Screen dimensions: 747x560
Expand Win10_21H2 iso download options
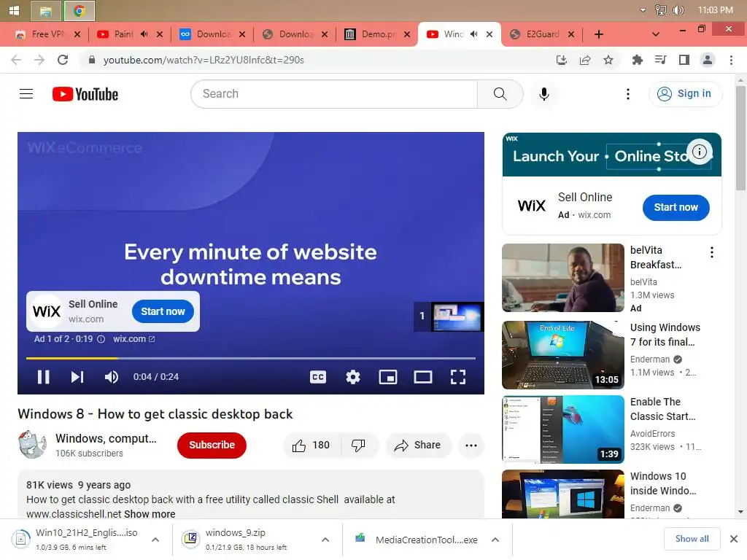coord(155,540)
